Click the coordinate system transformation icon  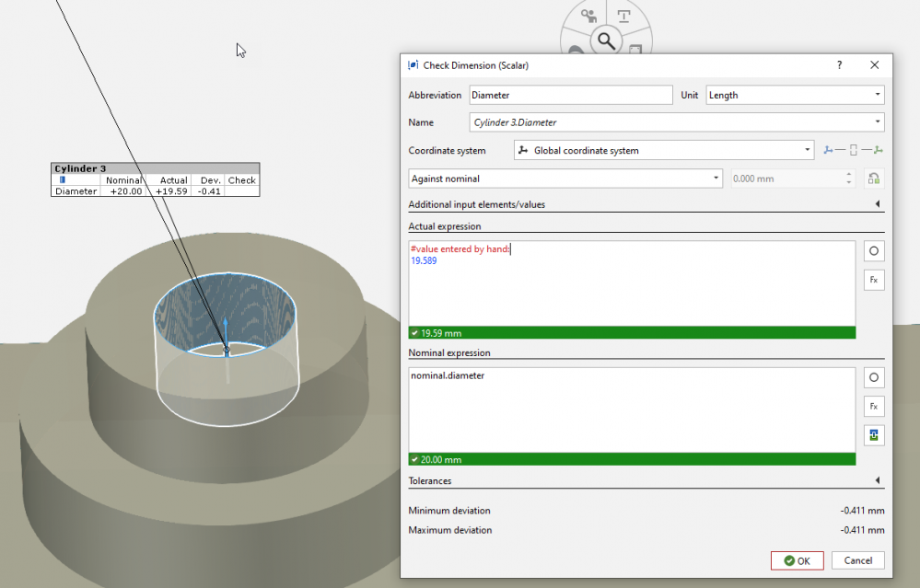pos(853,150)
